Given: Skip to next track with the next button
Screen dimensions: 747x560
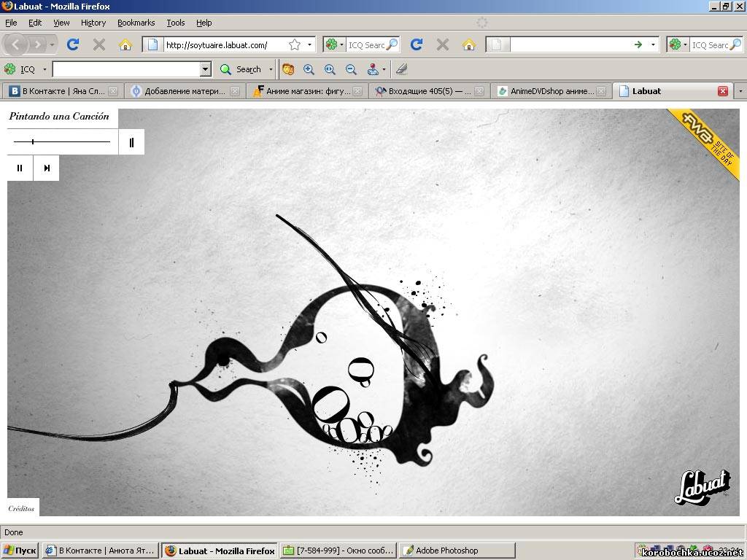Looking at the screenshot, I should (x=47, y=168).
